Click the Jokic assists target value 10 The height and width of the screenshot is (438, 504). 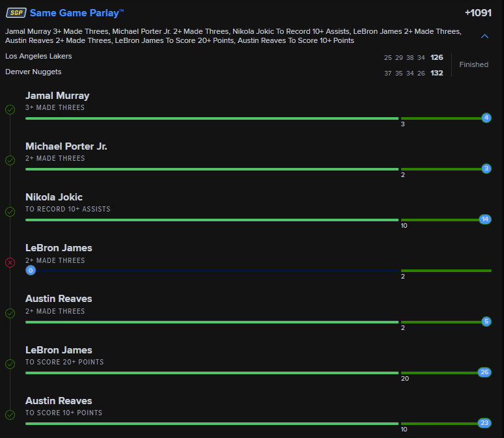pos(404,226)
